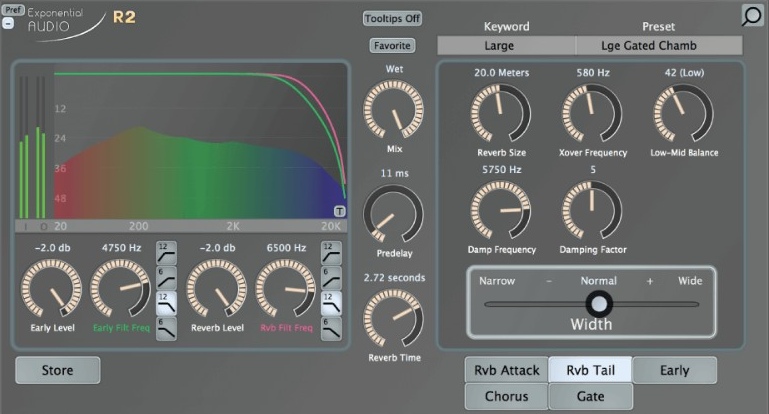Open the Gate page button
This screenshot has height=414, width=769.
coord(590,396)
